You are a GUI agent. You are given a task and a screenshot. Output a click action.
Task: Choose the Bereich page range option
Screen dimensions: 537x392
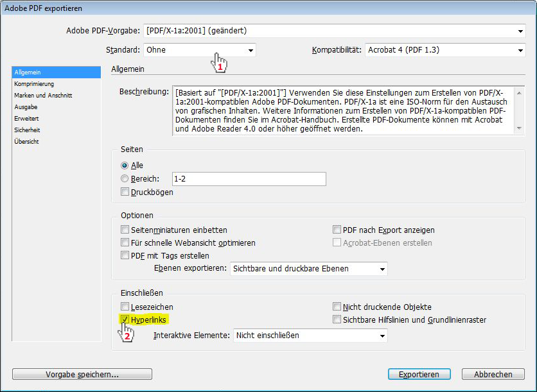pos(125,178)
